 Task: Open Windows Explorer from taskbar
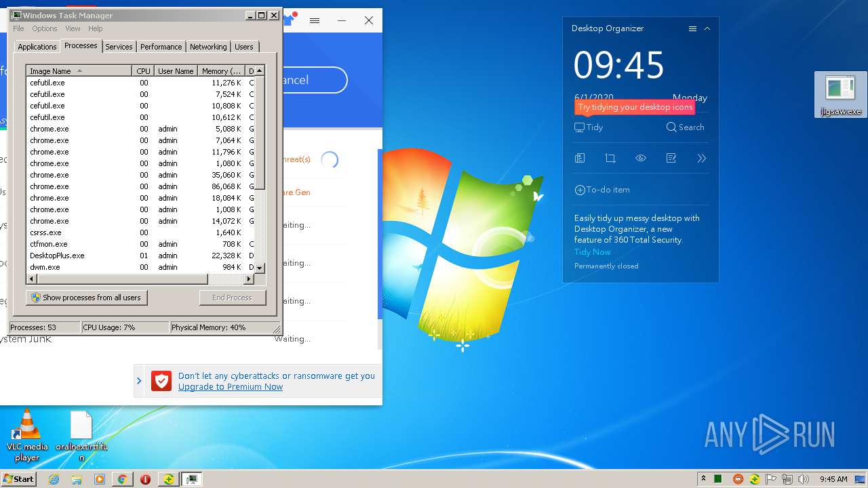coord(77,479)
